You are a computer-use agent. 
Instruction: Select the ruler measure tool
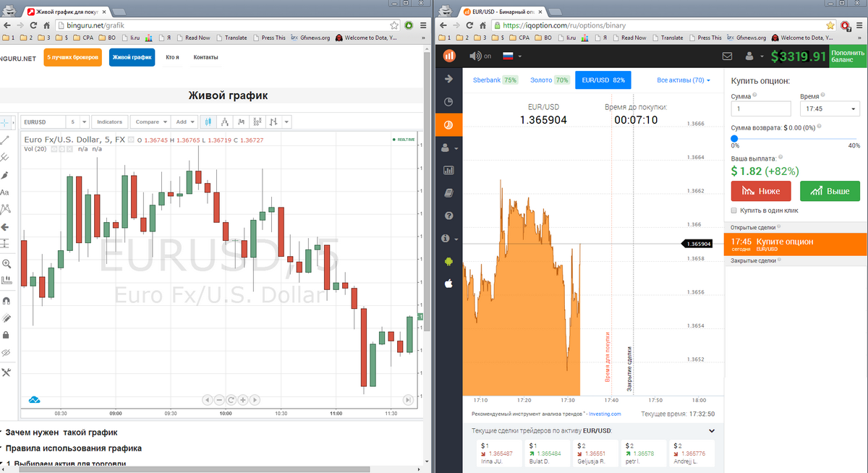pyautogui.click(x=6, y=281)
